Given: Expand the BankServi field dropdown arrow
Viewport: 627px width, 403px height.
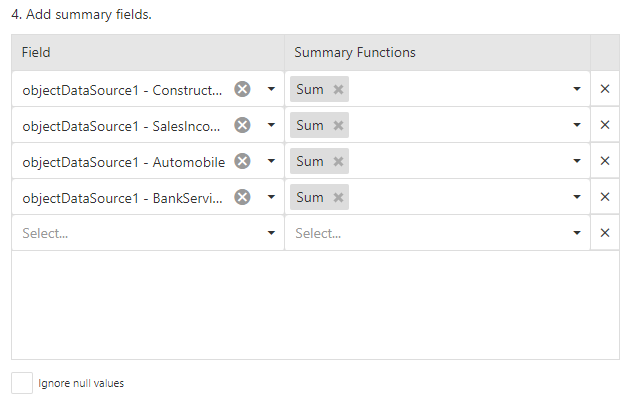Looking at the screenshot, I should (271, 197).
